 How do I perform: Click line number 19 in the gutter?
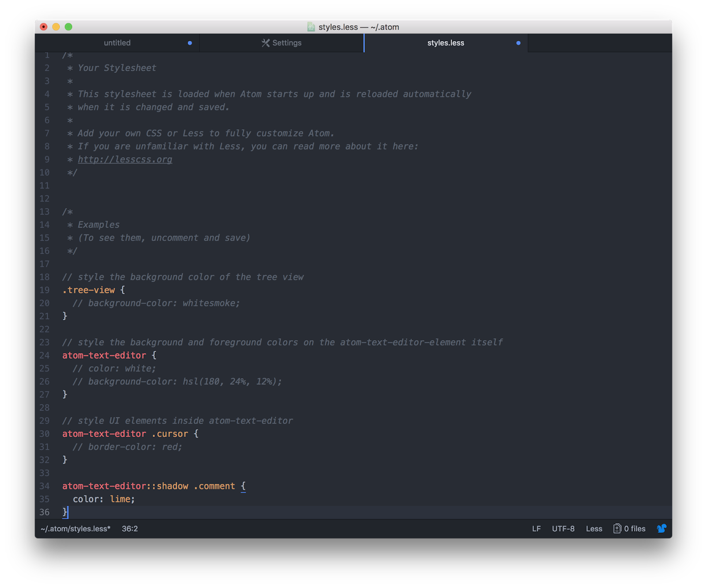pos(45,290)
